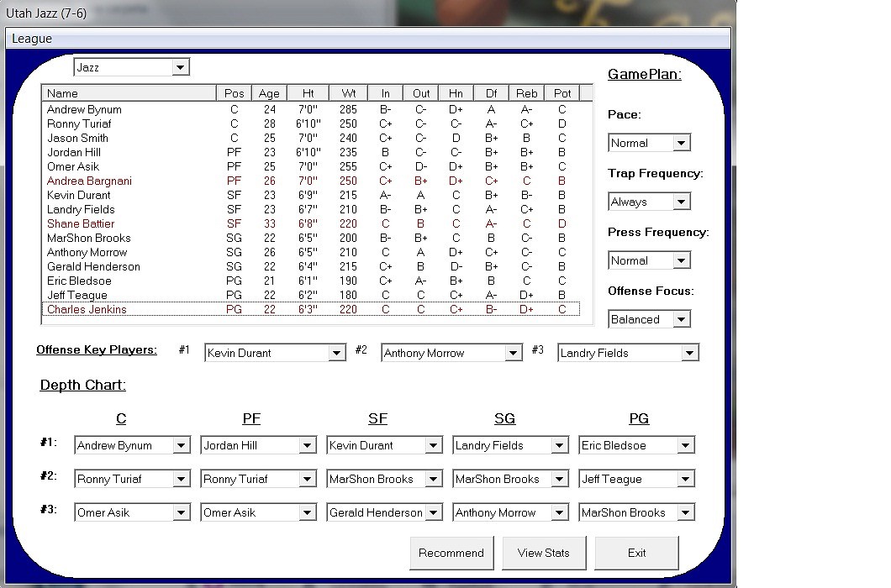Click the Recommend button
The image size is (891, 588).
click(451, 553)
